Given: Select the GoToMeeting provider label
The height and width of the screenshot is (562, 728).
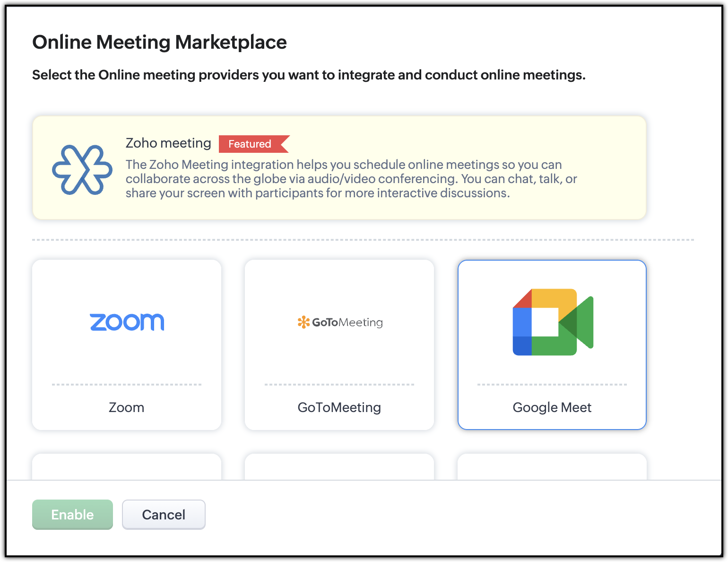Looking at the screenshot, I should click(x=339, y=407).
